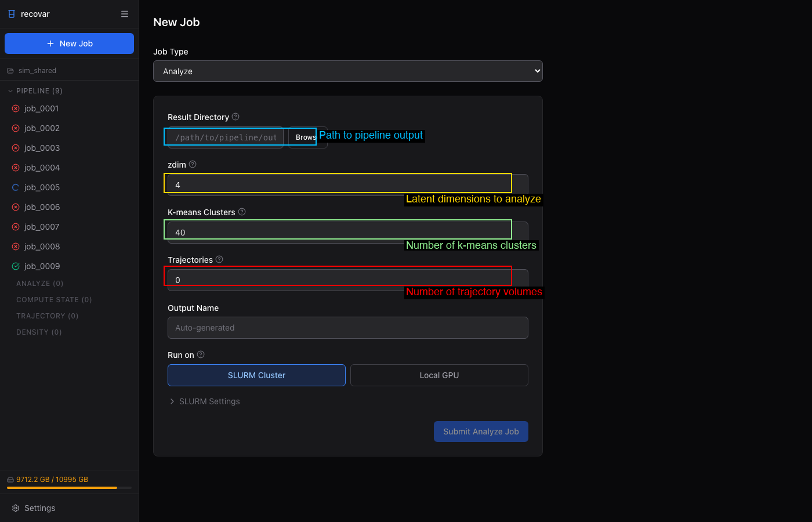Screen dimensions: 812x522
Task: Click 9712.2 GB / 10995 GB storage text
Action: coord(52,480)
